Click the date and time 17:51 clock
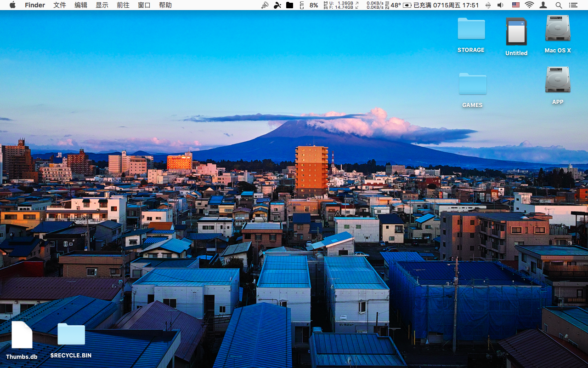This screenshot has height=368, width=588. (456, 5)
